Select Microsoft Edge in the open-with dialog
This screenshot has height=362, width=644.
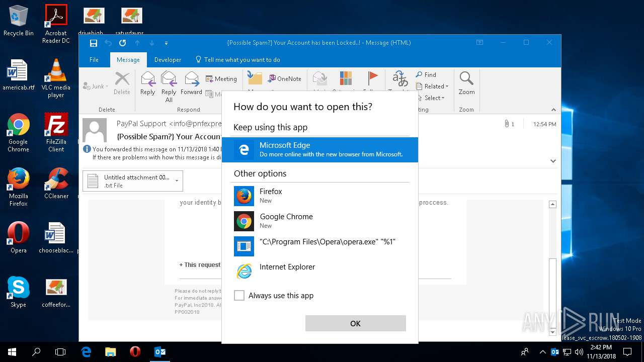320,150
